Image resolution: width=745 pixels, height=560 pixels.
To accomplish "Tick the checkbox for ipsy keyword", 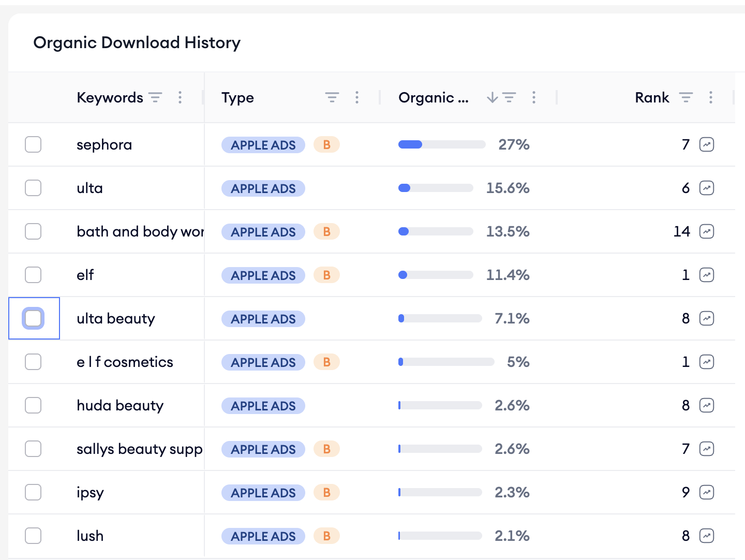I will coord(33,492).
